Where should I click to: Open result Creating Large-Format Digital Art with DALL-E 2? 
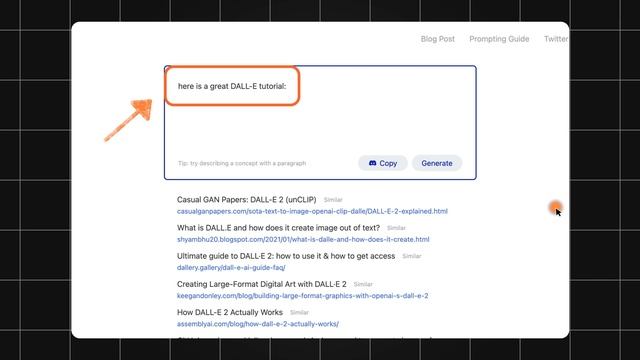click(262, 284)
